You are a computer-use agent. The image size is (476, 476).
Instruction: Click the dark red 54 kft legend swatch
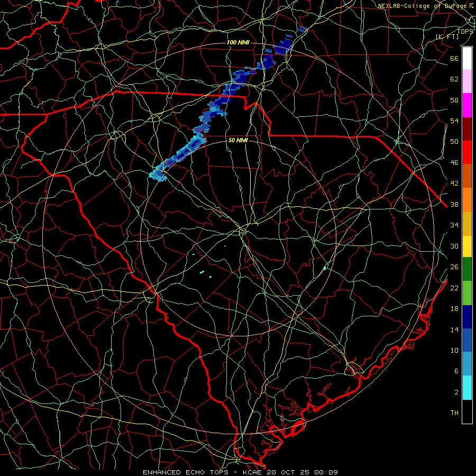tap(467, 129)
